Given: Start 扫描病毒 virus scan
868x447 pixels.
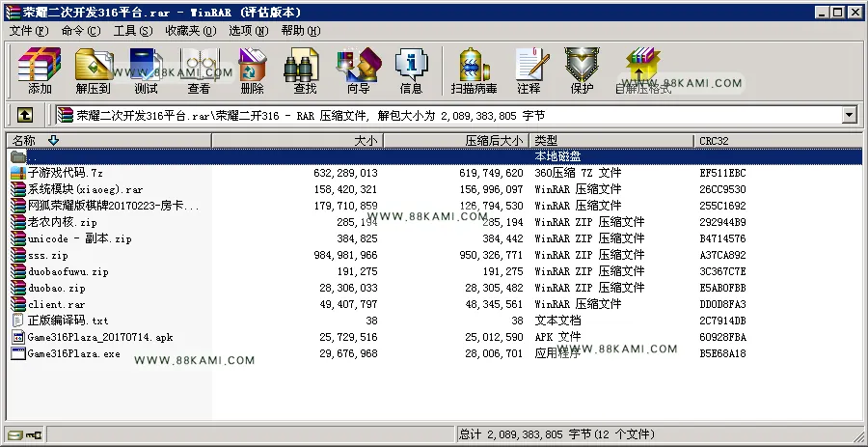Looking at the screenshot, I should (474, 70).
